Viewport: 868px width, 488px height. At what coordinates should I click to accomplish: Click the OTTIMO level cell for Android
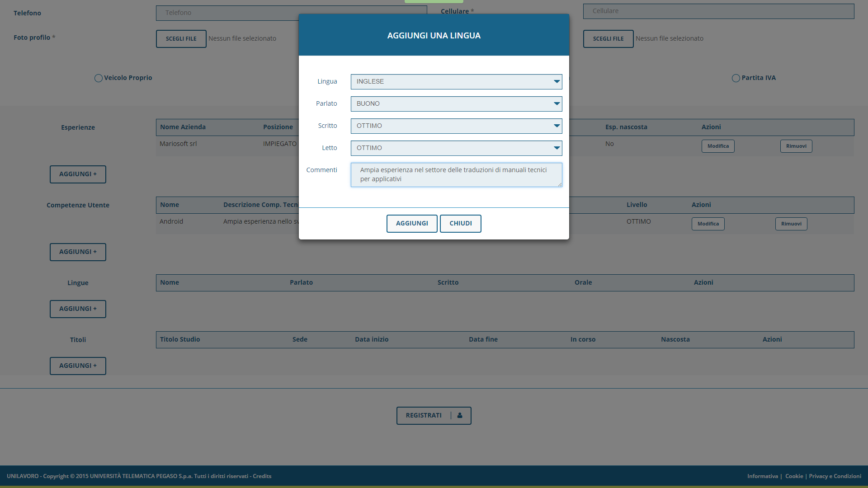point(638,221)
